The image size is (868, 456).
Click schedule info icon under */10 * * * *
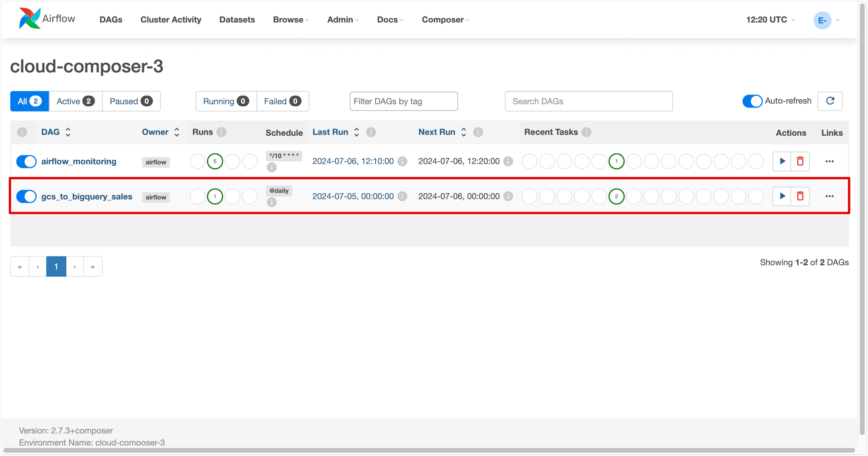(272, 167)
